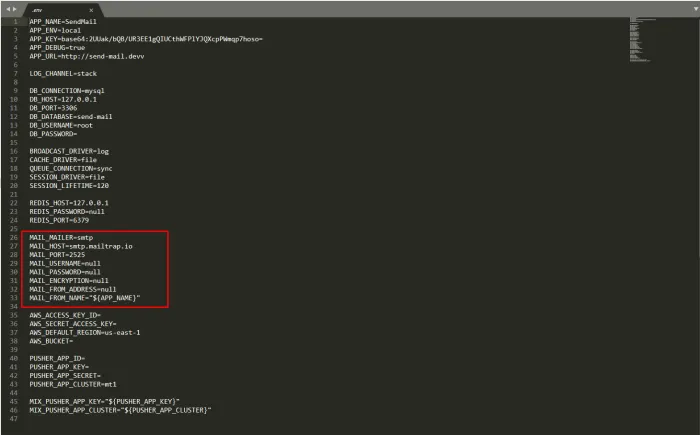The image size is (700, 435).
Task: Click the SESSION_LIFETIME=120 line
Action: pyautogui.click(x=69, y=186)
